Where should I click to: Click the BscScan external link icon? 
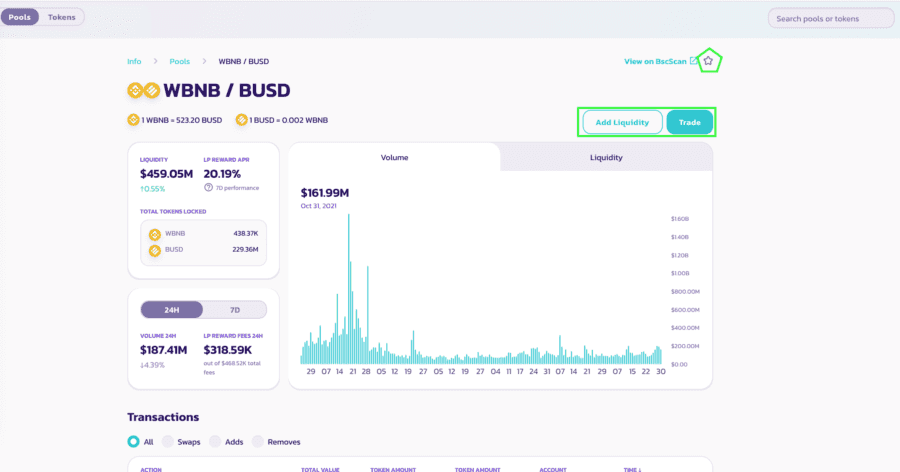[x=693, y=61]
